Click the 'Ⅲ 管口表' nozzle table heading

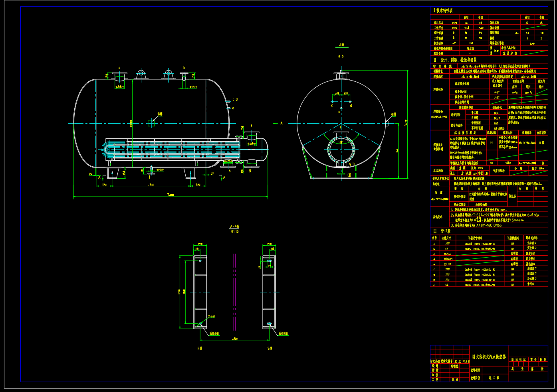click(442, 231)
